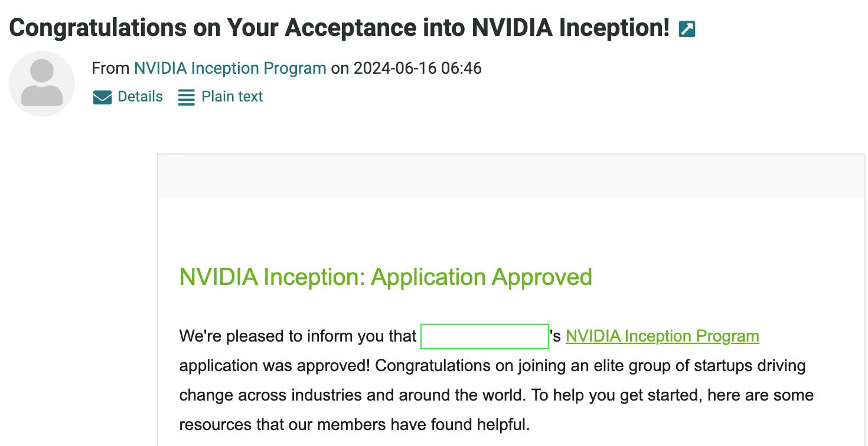
Task: Click the green Application Approved heading
Action: tap(386, 277)
